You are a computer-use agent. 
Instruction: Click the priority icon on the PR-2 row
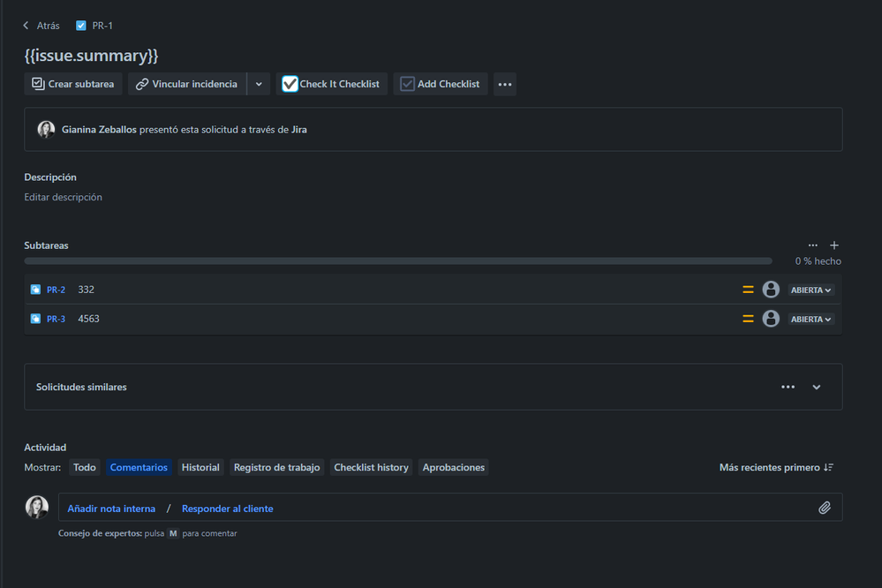click(x=748, y=290)
